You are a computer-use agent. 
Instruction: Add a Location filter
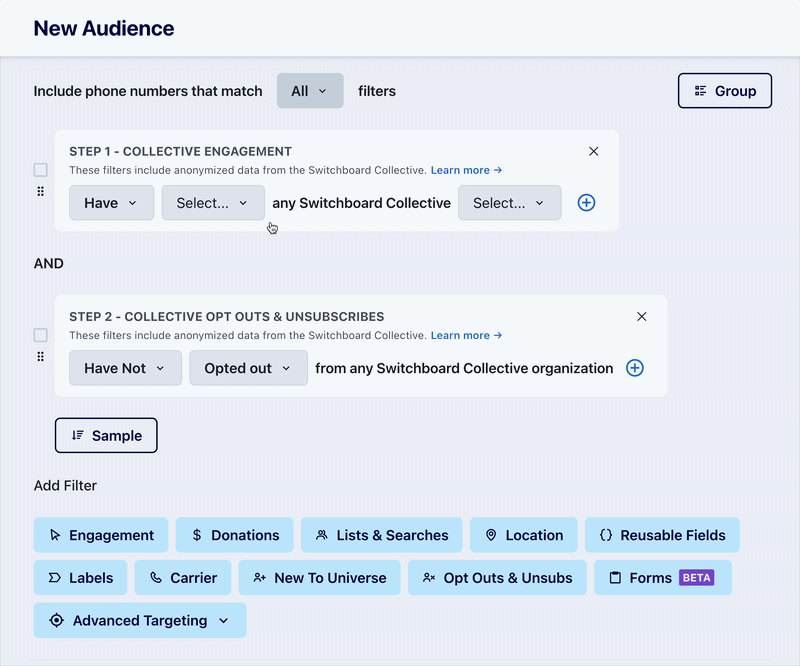click(x=523, y=535)
